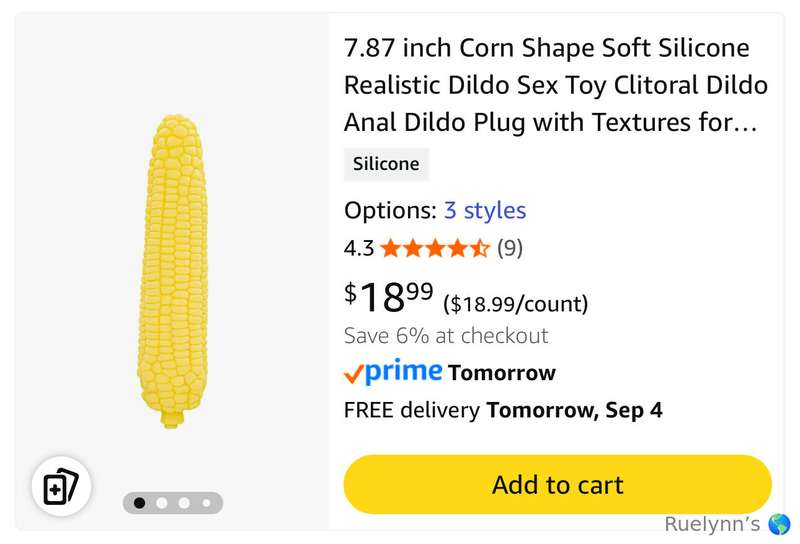Select the second image carousel dot

tap(162, 503)
